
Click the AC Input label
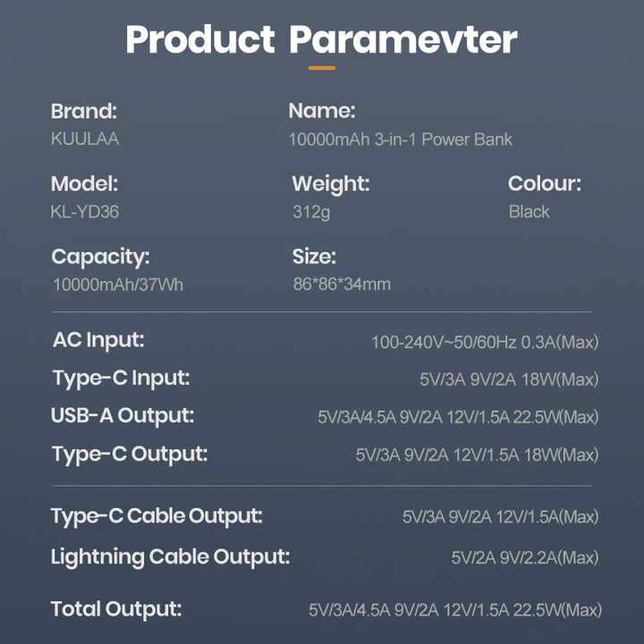(x=98, y=341)
